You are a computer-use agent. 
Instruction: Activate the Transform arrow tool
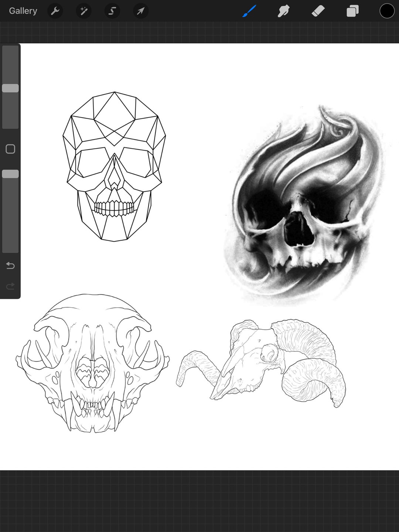coord(140,11)
